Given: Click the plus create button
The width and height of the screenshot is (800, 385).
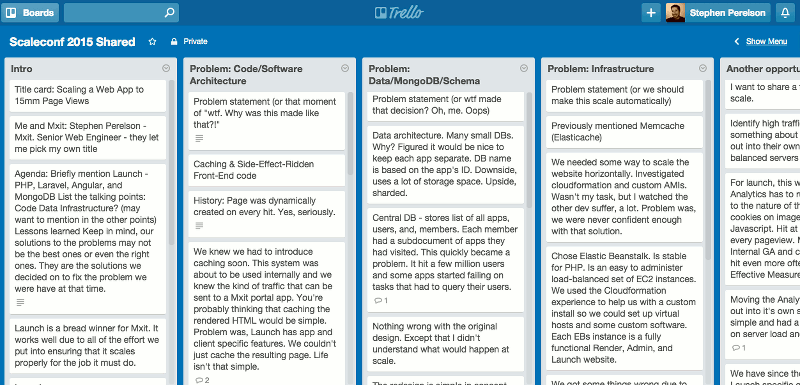Looking at the screenshot, I should [x=651, y=13].
